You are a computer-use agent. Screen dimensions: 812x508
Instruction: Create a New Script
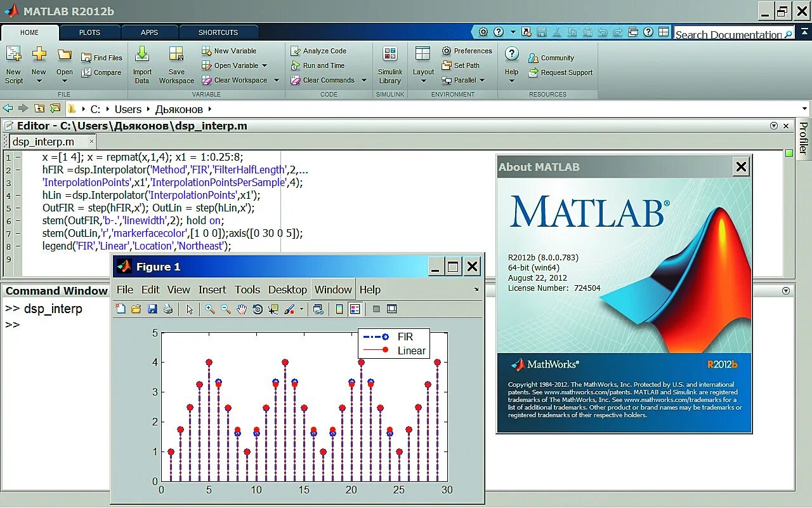pos(13,64)
